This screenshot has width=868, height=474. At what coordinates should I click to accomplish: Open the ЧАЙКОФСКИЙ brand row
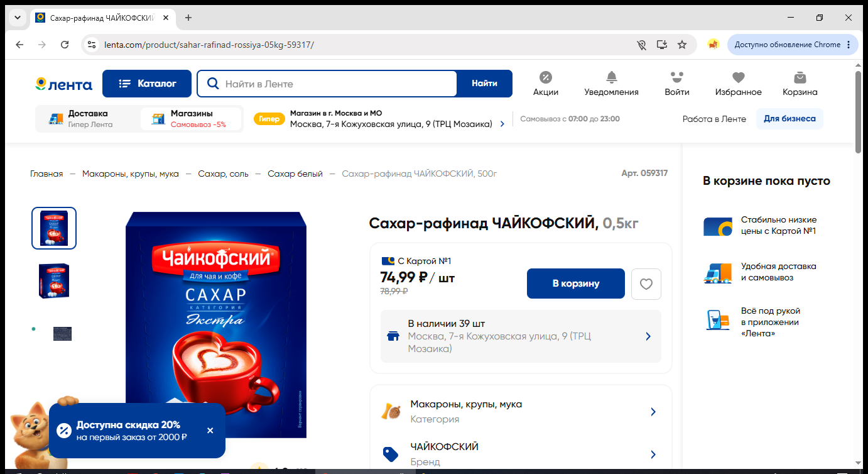click(x=521, y=454)
